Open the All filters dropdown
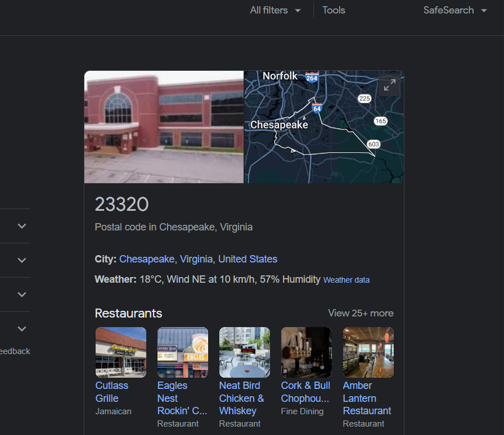This screenshot has height=435, width=504. pos(276,10)
